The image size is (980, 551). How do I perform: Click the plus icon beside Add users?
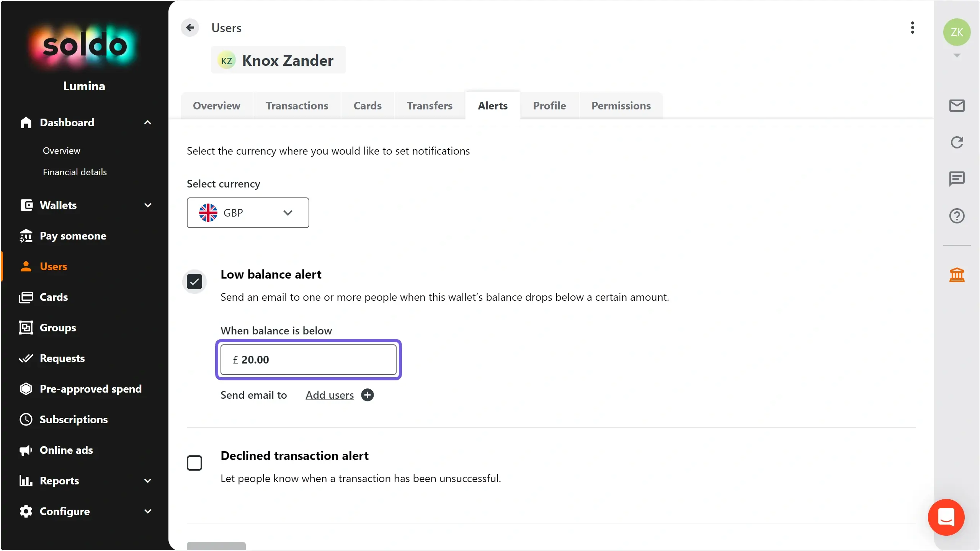click(x=367, y=395)
